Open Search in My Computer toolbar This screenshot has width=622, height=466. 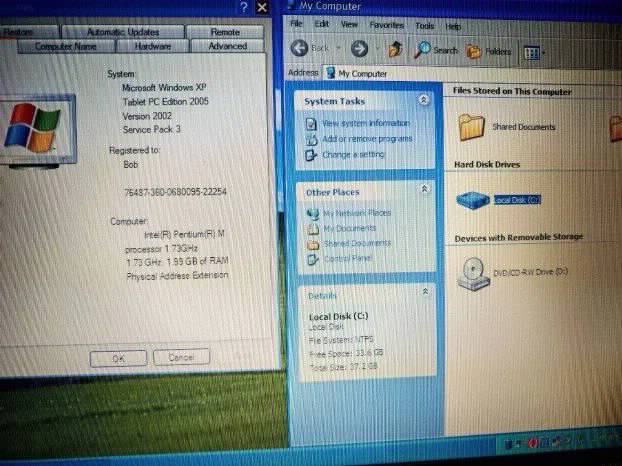click(x=436, y=50)
